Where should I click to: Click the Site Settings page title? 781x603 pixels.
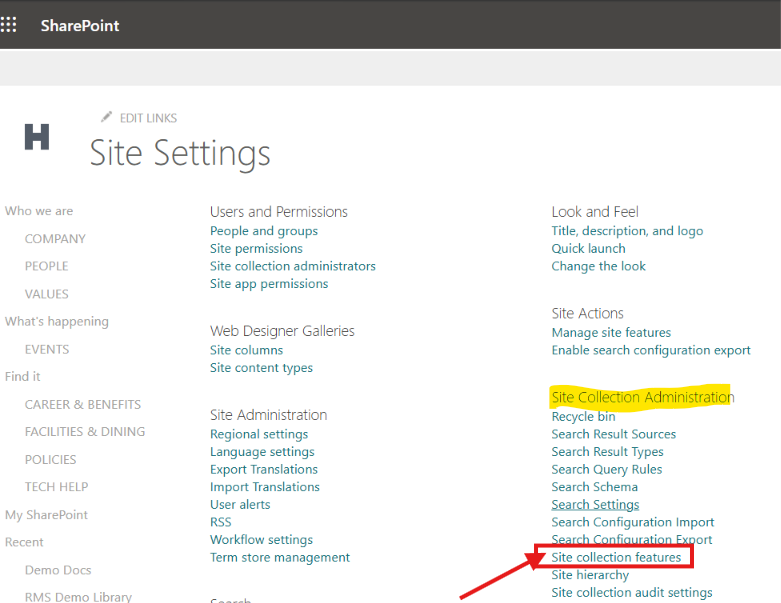tap(180, 153)
